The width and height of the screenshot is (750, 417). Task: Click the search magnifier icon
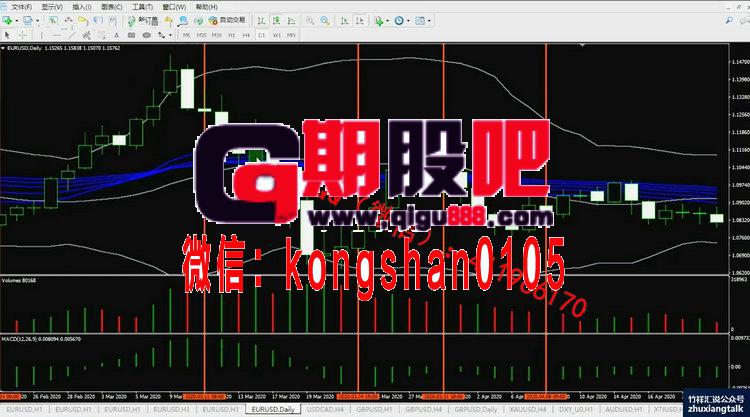coord(729,21)
